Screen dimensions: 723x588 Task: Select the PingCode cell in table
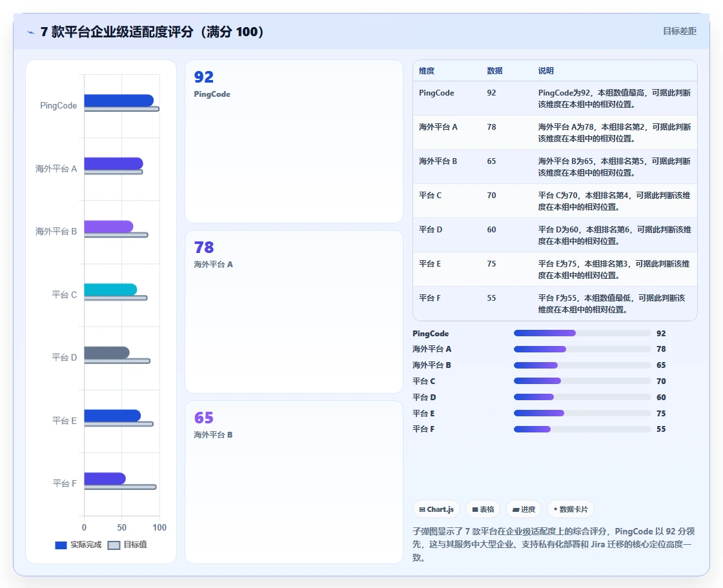click(x=436, y=93)
